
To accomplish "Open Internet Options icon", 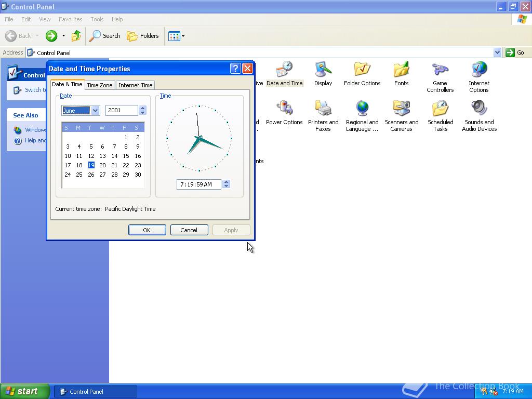I will pos(479,77).
